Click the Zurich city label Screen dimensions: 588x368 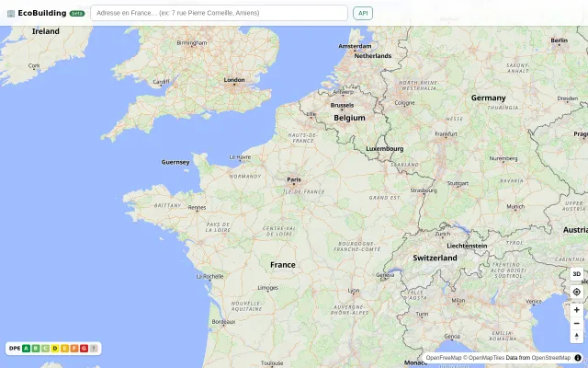[443, 234]
